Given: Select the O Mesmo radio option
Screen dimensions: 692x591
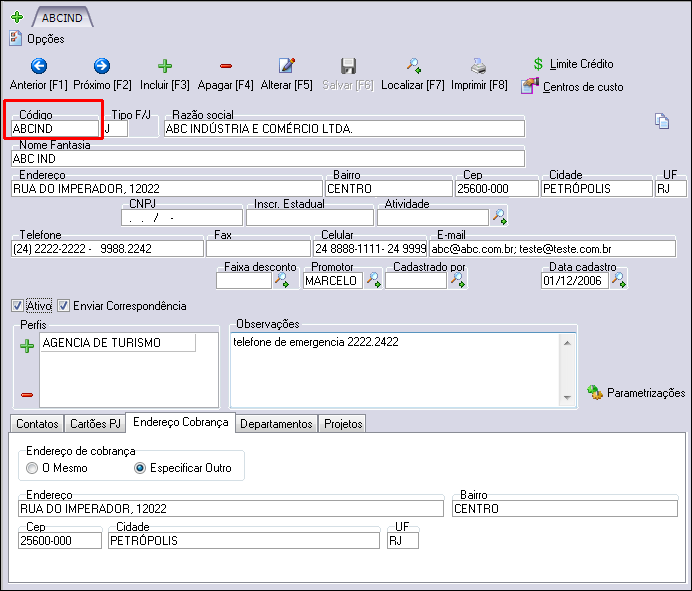Looking at the screenshot, I should (32, 468).
